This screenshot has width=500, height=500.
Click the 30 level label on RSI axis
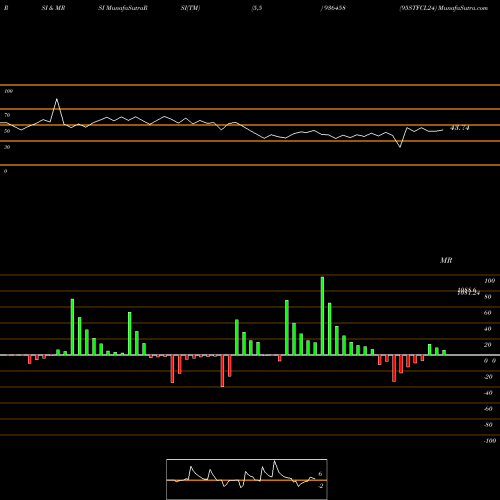pos(7,147)
